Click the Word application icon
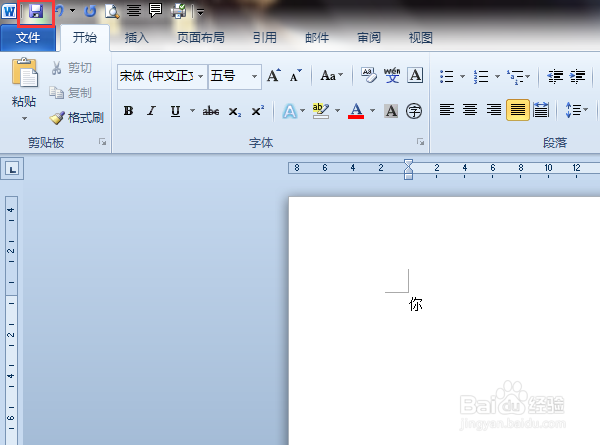 pyautogui.click(x=9, y=11)
